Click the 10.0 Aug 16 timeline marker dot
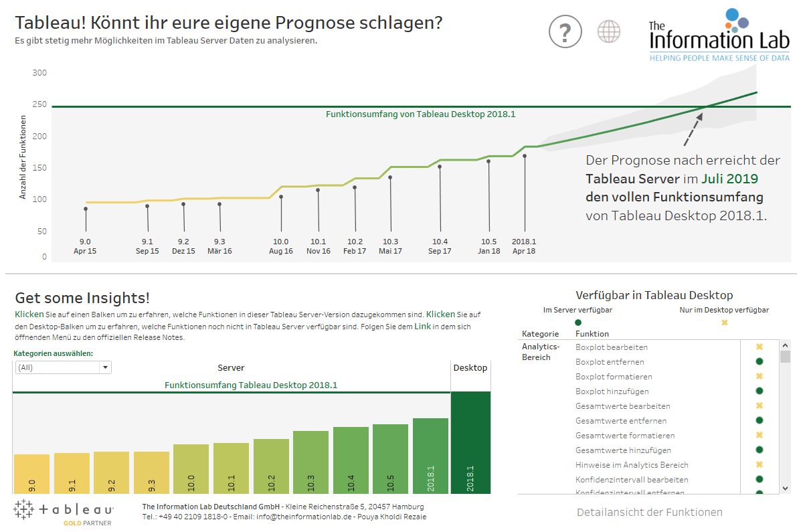803x532 pixels. [281, 197]
